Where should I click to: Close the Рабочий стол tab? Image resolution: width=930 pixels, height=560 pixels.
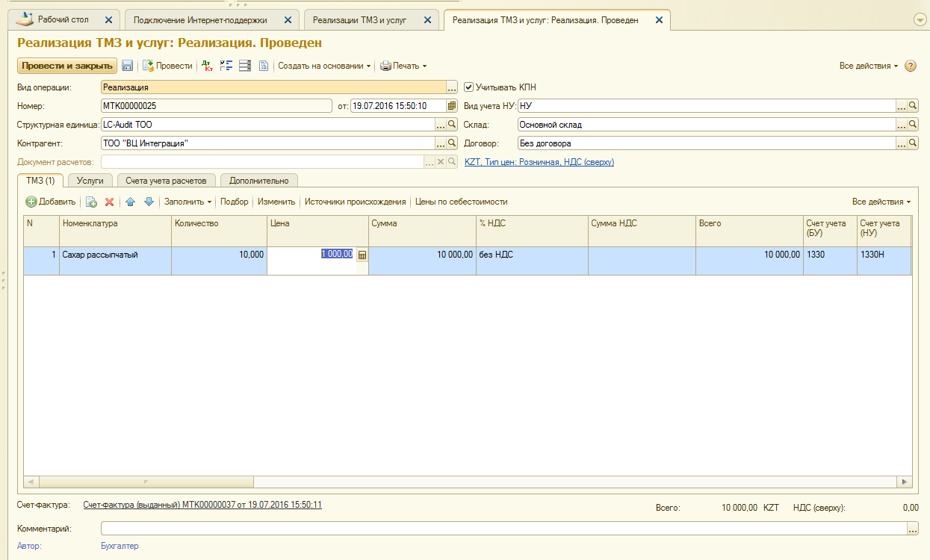[109, 20]
